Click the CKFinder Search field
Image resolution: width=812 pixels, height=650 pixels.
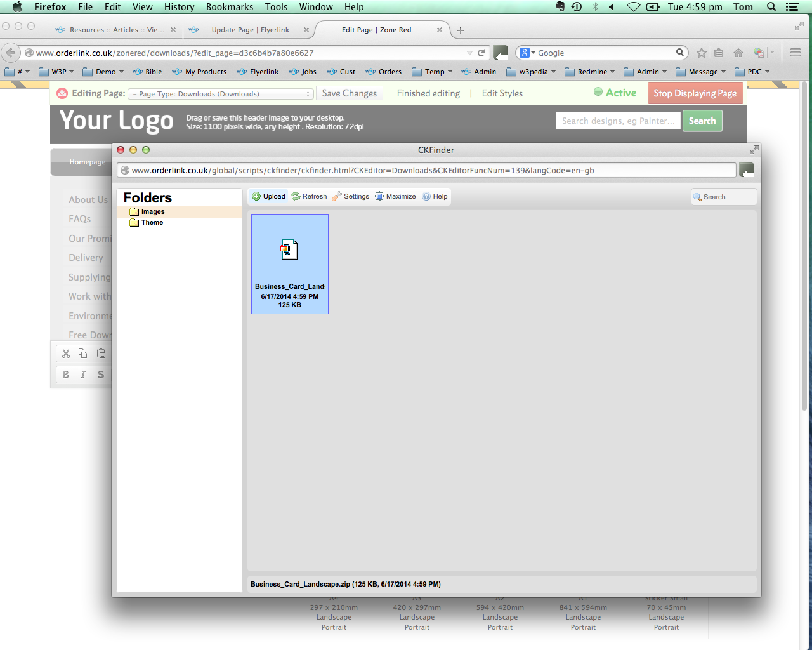coord(724,197)
